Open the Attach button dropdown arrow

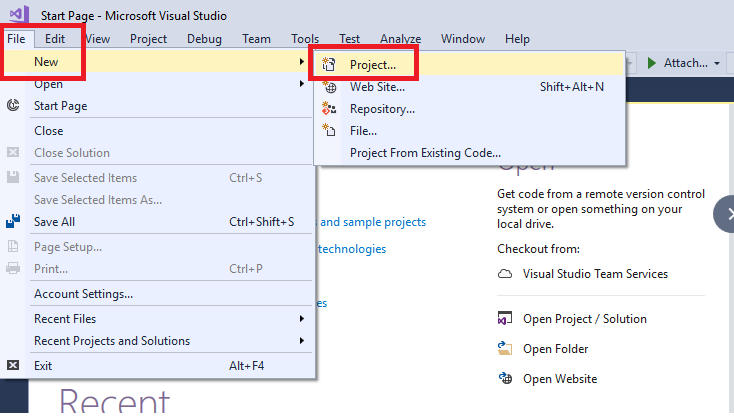[x=717, y=63]
